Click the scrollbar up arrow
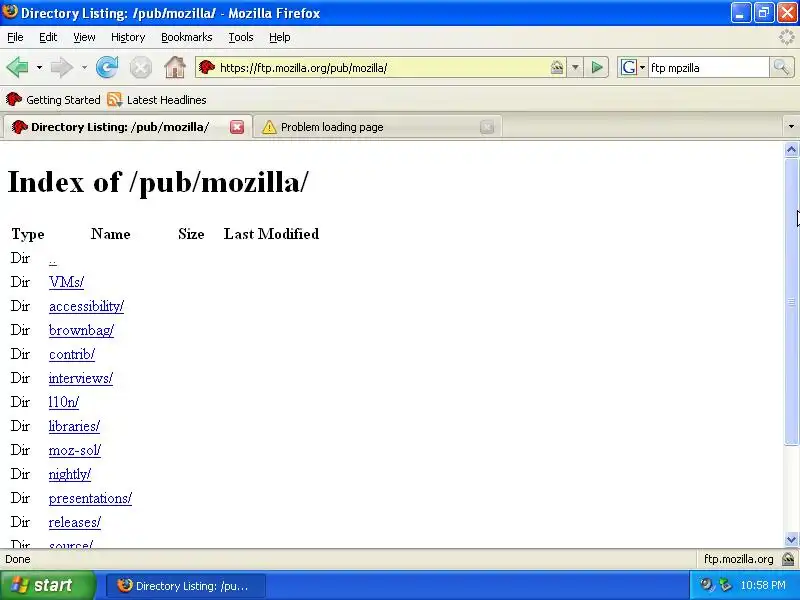The image size is (800, 600). coord(791,149)
